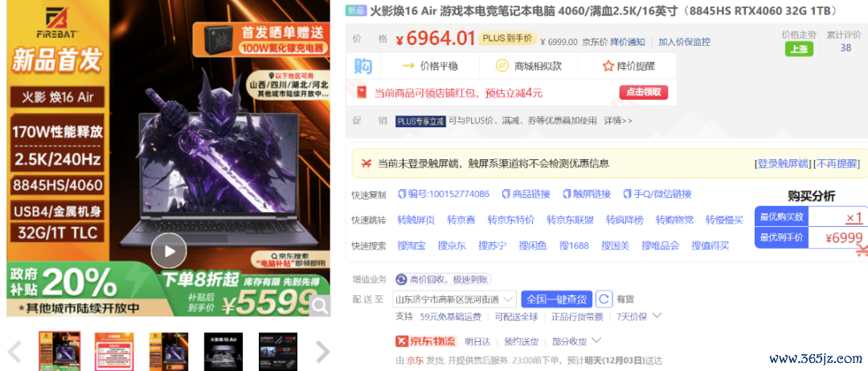
Task: Click the 预约送货 logistics option
Action: coord(521,341)
